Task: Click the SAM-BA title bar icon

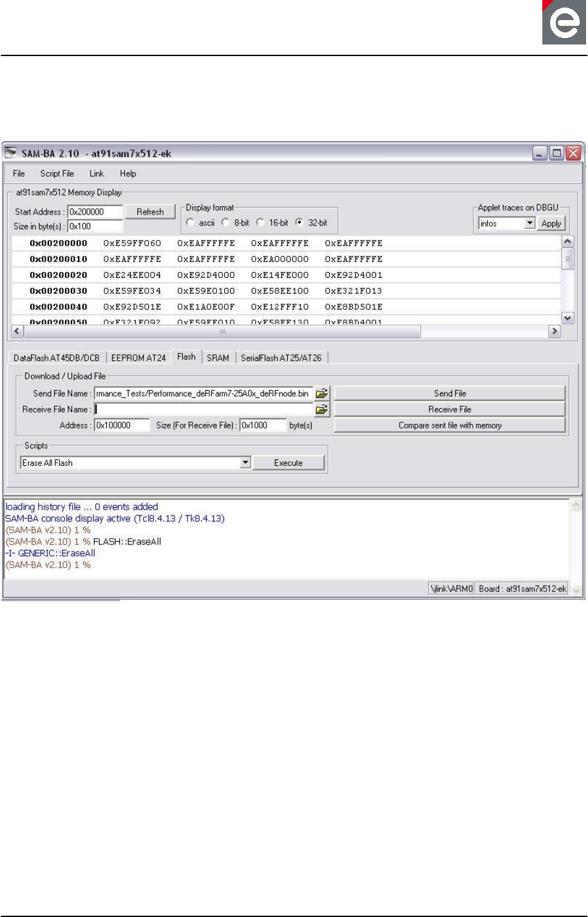Action: coord(11,153)
